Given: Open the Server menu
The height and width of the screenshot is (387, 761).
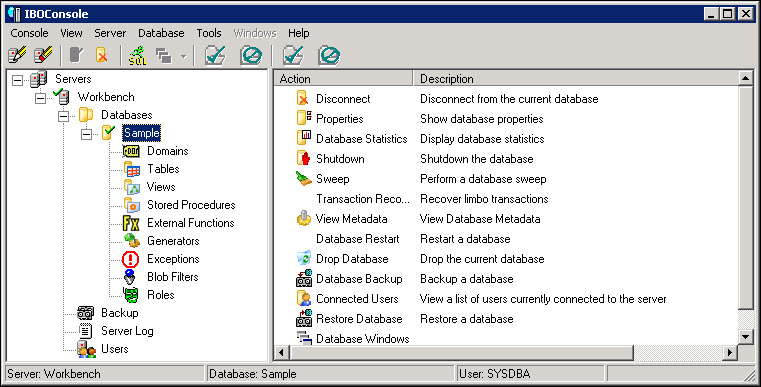Looking at the screenshot, I should [x=110, y=33].
